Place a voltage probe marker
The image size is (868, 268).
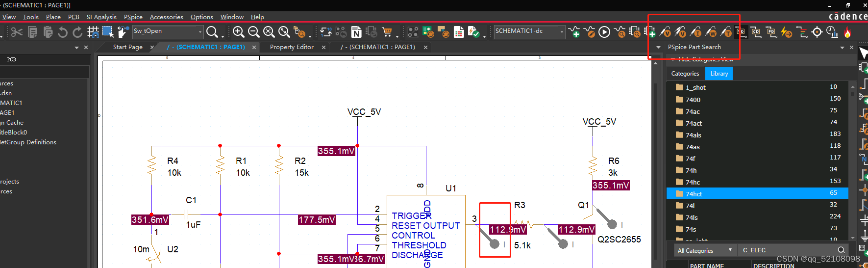click(665, 32)
